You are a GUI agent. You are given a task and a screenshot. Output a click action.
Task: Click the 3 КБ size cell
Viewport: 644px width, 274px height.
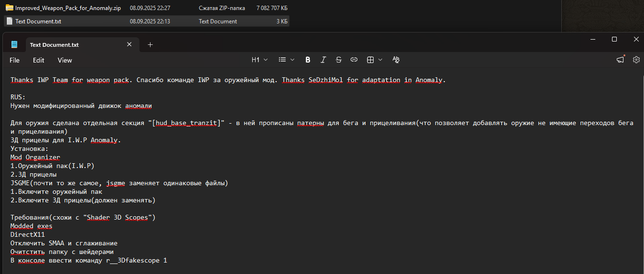[282, 21]
